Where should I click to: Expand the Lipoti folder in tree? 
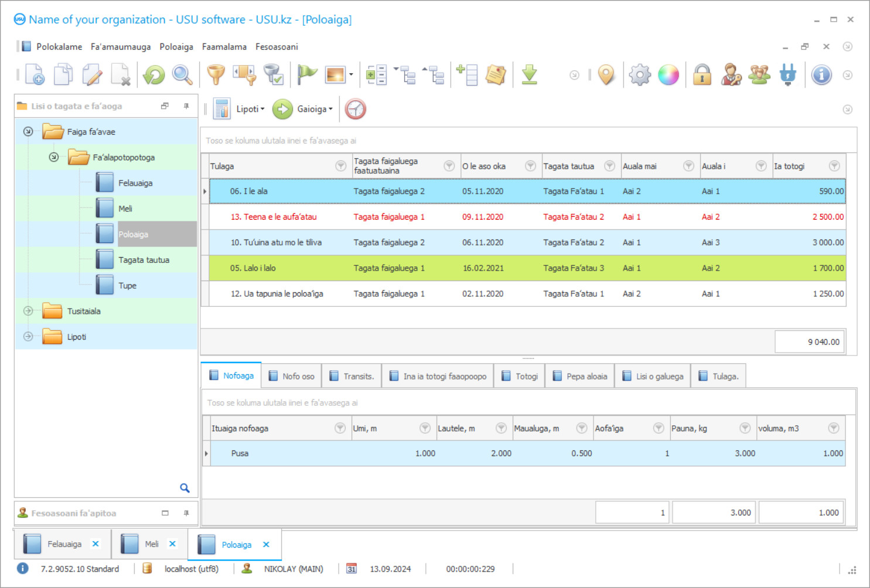pyautogui.click(x=28, y=337)
